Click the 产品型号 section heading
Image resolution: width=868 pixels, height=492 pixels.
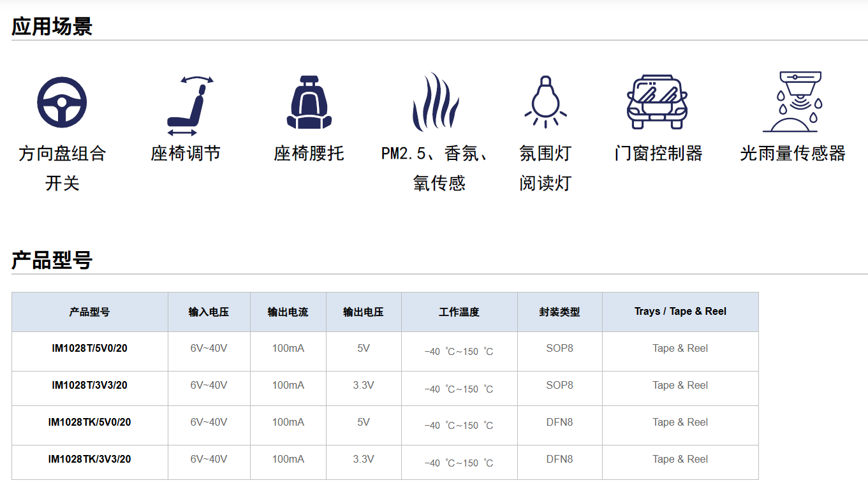click(52, 260)
